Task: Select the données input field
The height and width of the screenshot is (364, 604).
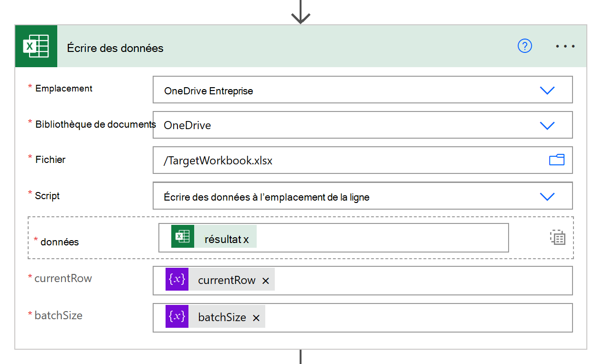Action: click(382, 237)
